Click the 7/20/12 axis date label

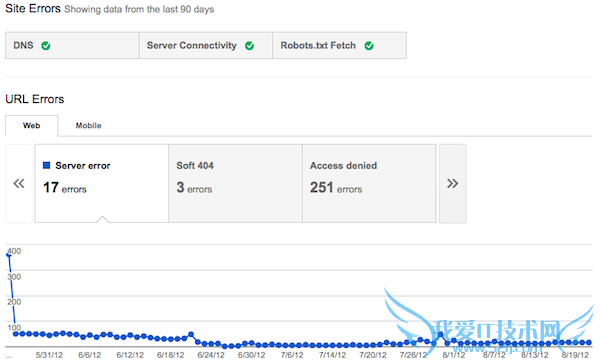[x=373, y=355]
